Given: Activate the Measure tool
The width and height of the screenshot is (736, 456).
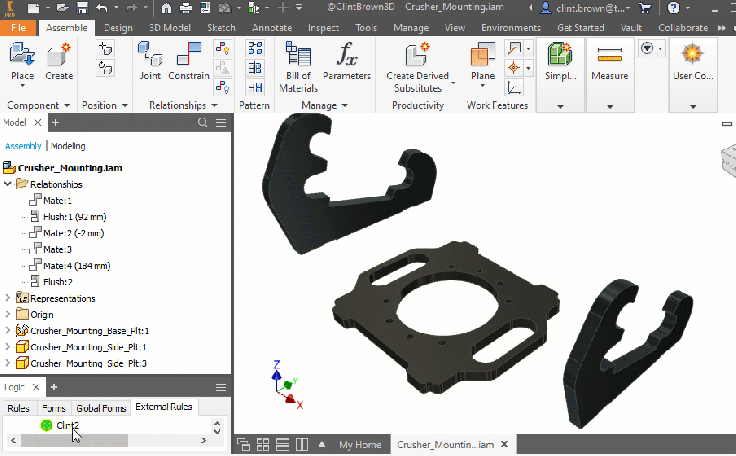Looking at the screenshot, I should [x=610, y=62].
